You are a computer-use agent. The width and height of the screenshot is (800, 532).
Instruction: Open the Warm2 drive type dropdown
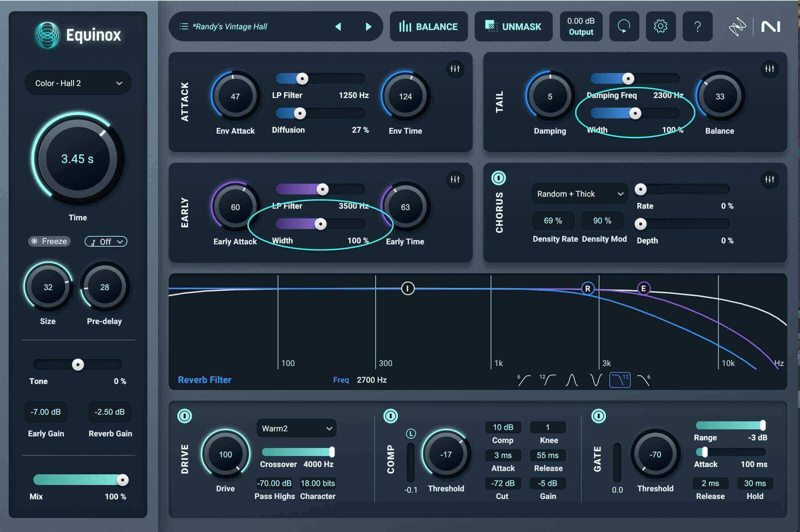point(297,429)
